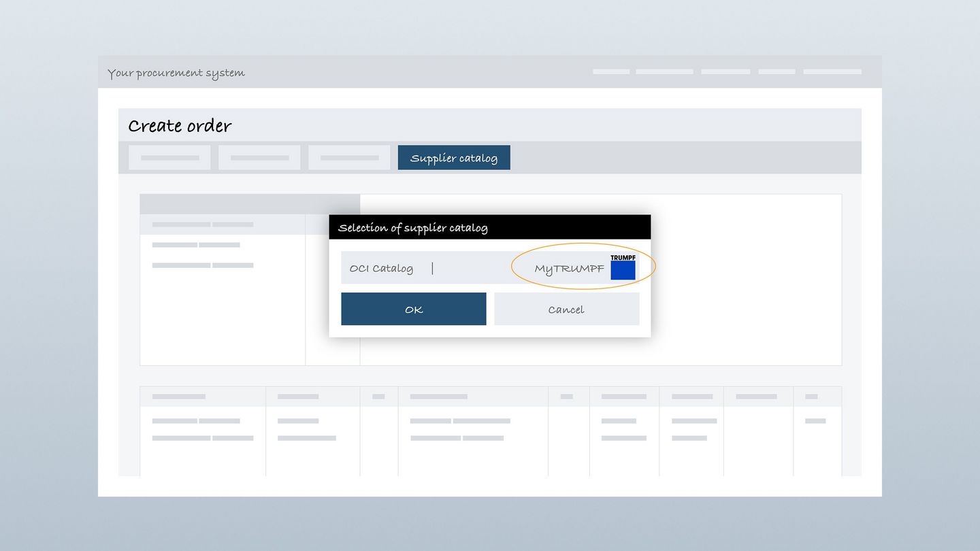
Task: Click the first column header of the bottom table
Action: [179, 397]
